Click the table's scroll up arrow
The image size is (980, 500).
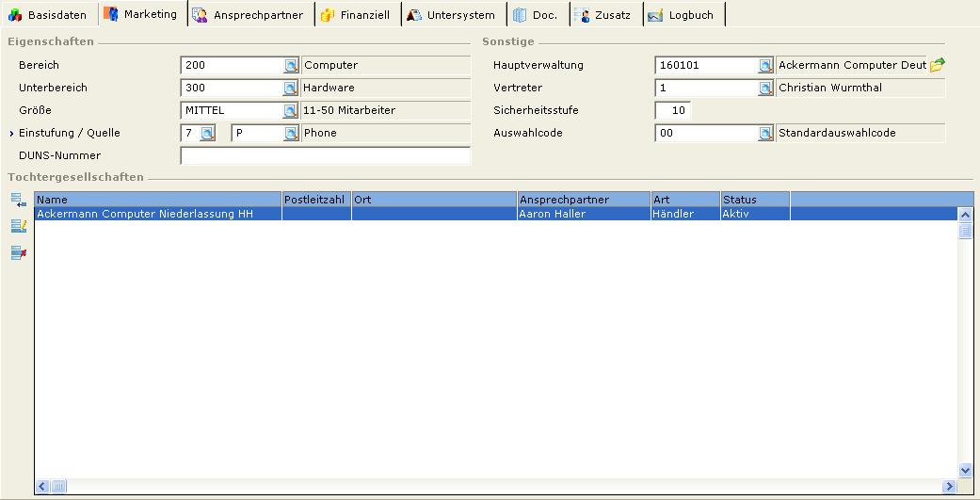point(965,215)
